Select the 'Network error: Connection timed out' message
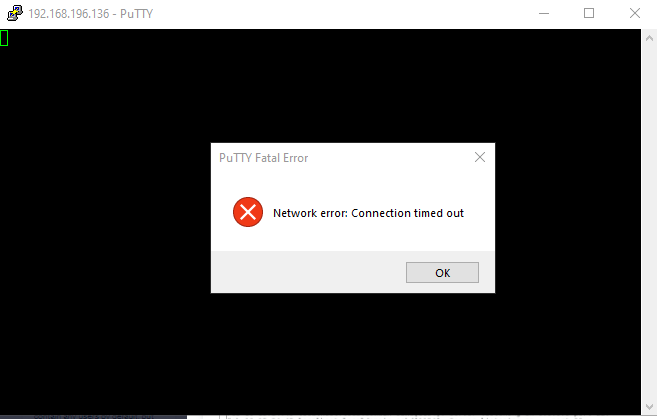This screenshot has width=657, height=419. [x=368, y=213]
